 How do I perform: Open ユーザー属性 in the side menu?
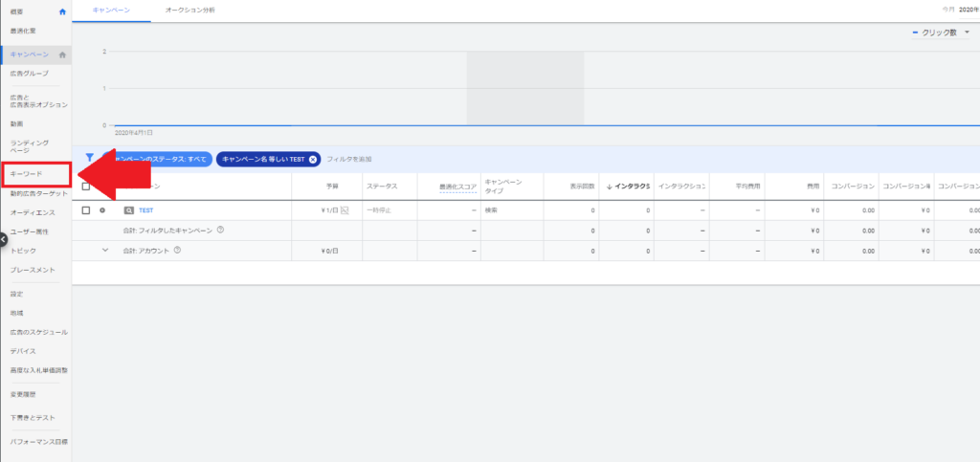pyautogui.click(x=30, y=231)
